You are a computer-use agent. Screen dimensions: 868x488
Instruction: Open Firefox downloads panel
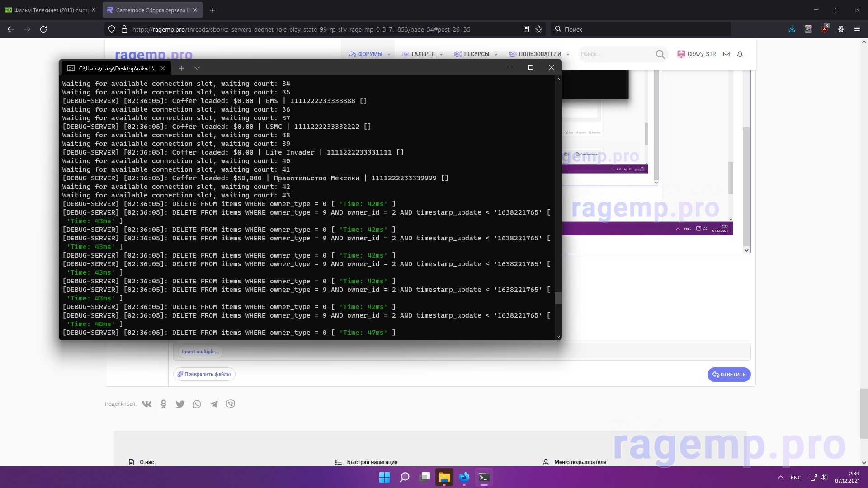point(792,29)
